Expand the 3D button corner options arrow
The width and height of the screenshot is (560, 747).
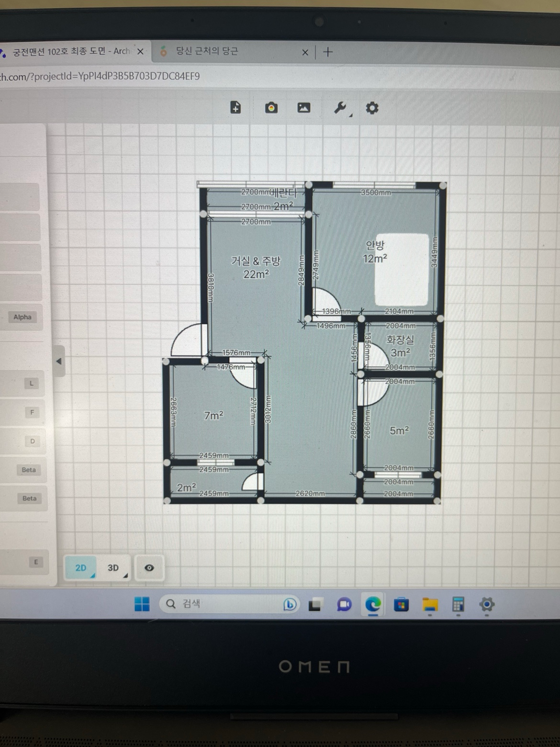125,576
